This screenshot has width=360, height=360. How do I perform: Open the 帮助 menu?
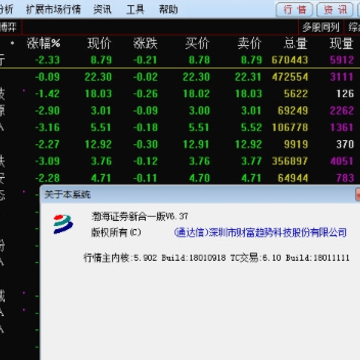(x=168, y=9)
